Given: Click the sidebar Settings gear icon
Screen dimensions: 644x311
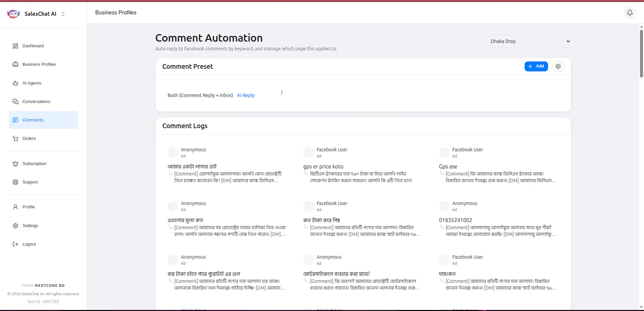Looking at the screenshot, I should (15, 226).
